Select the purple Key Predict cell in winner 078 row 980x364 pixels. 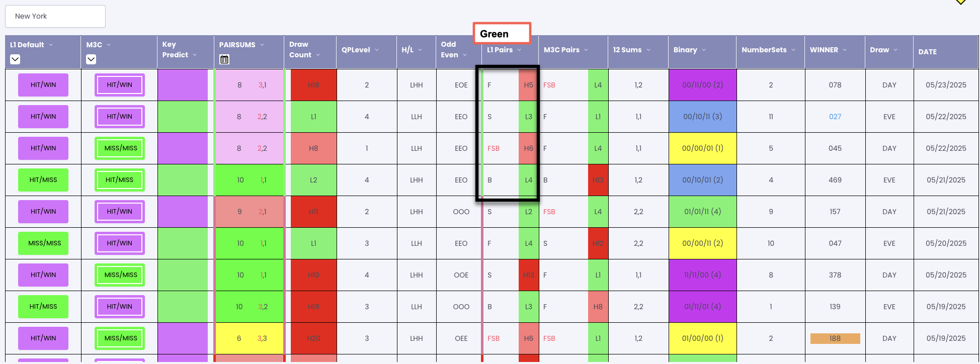183,85
